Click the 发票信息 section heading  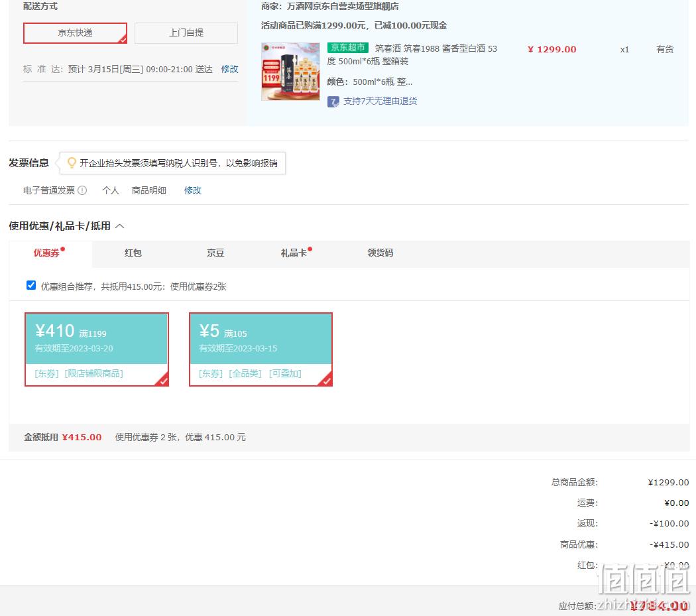(29, 163)
